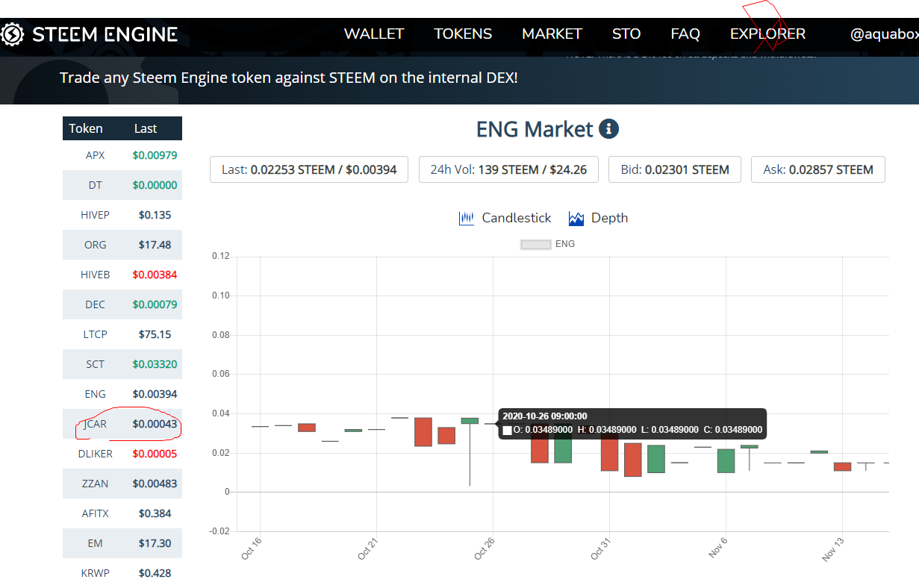This screenshot has height=588, width=919.
Task: Click the $0.384 AFITX price
Action: point(155,513)
